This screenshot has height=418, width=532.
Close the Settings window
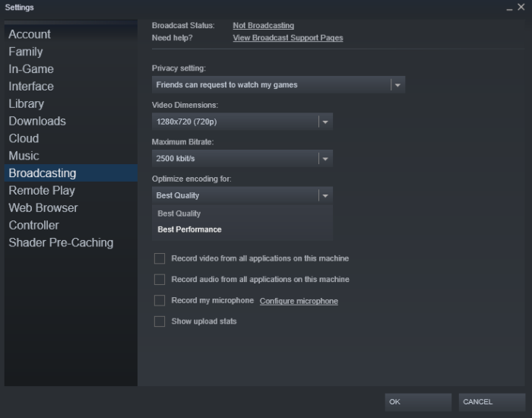point(521,7)
